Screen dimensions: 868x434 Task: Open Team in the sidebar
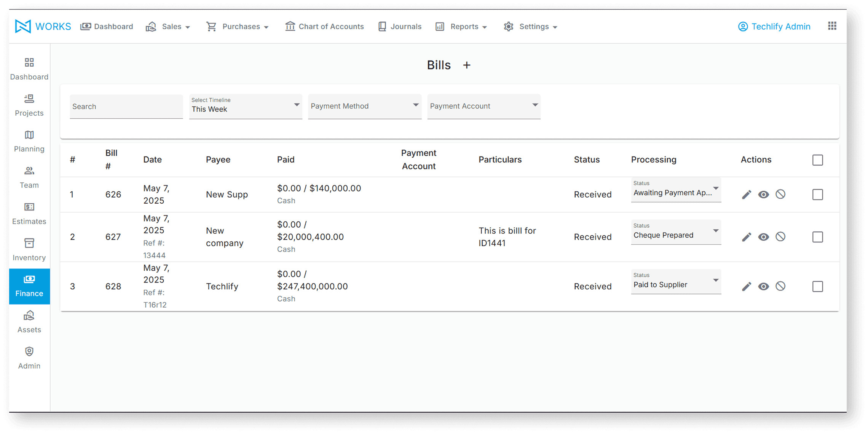pos(29,177)
